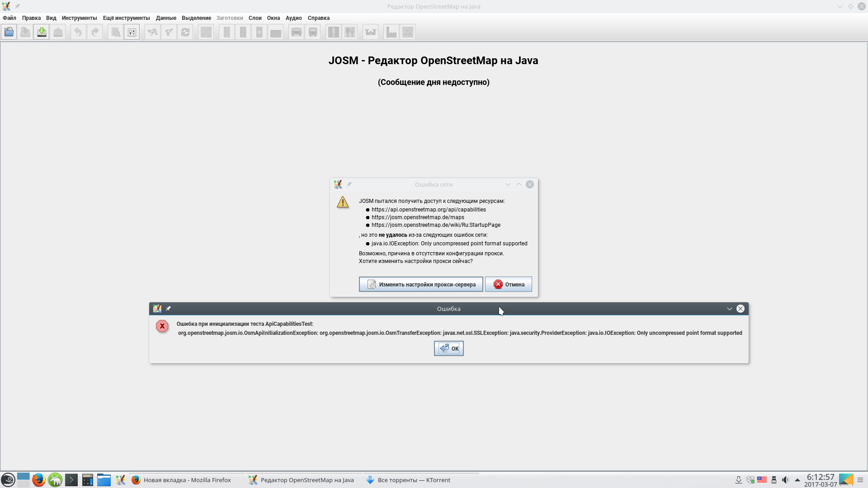This screenshot has width=868, height=488.
Task: Click the Redo arrow in the toolbar
Action: coord(95,32)
